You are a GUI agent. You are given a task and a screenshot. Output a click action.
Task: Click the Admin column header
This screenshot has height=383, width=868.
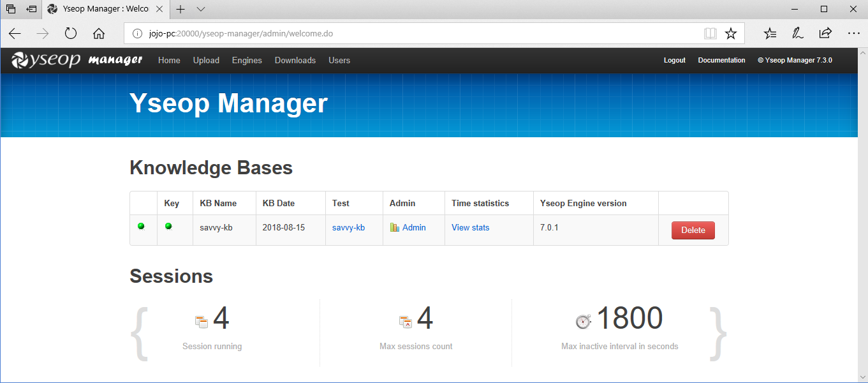(402, 203)
